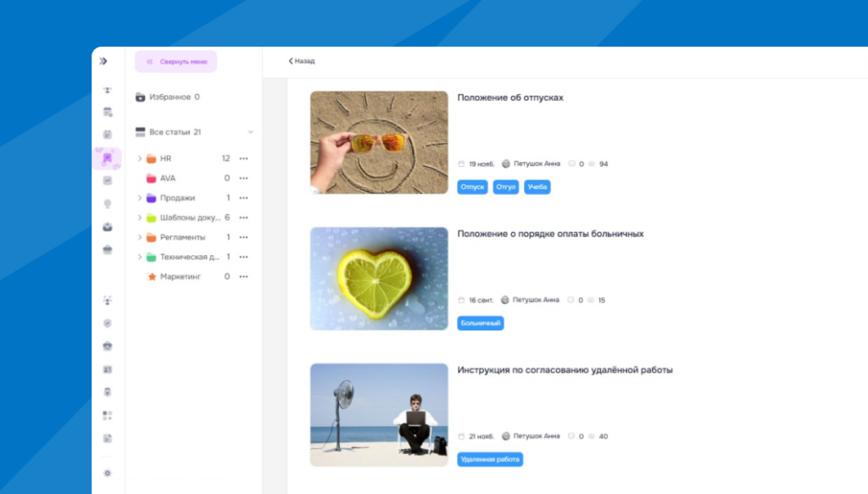Open the shield checkmark icon in sidebar
The image size is (868, 494).
[108, 323]
